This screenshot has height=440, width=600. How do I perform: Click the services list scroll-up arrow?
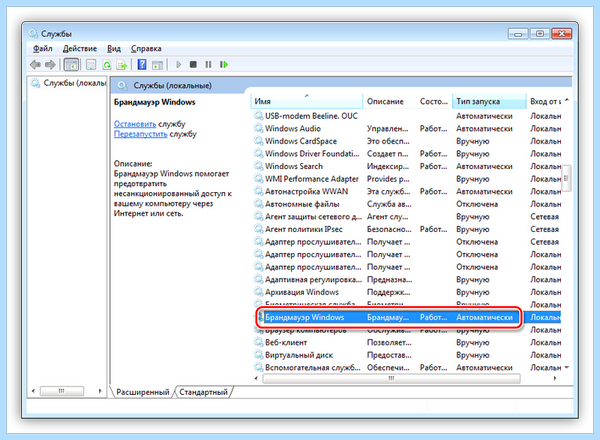point(567,100)
